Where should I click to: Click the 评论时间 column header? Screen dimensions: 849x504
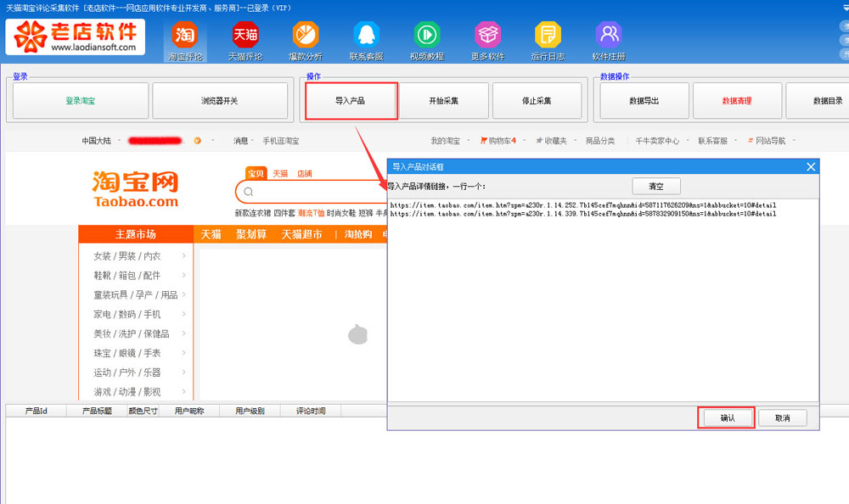pos(311,411)
